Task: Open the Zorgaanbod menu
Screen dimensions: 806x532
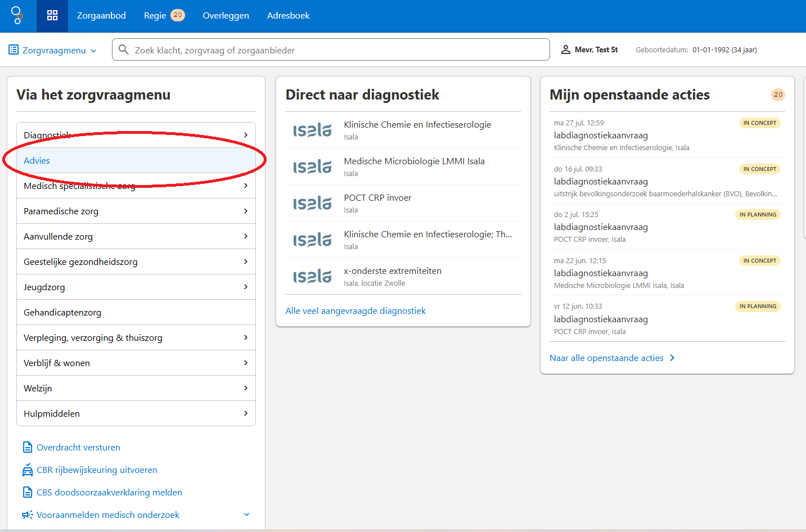Action: click(101, 16)
